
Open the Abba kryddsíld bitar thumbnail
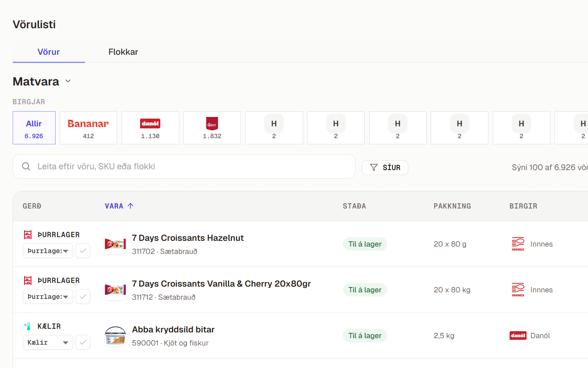(116, 336)
